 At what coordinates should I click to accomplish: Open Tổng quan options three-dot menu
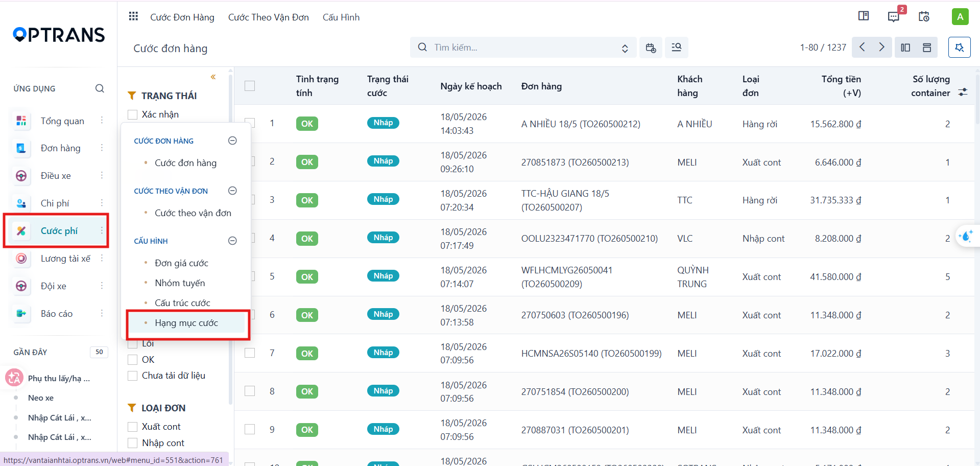102,121
